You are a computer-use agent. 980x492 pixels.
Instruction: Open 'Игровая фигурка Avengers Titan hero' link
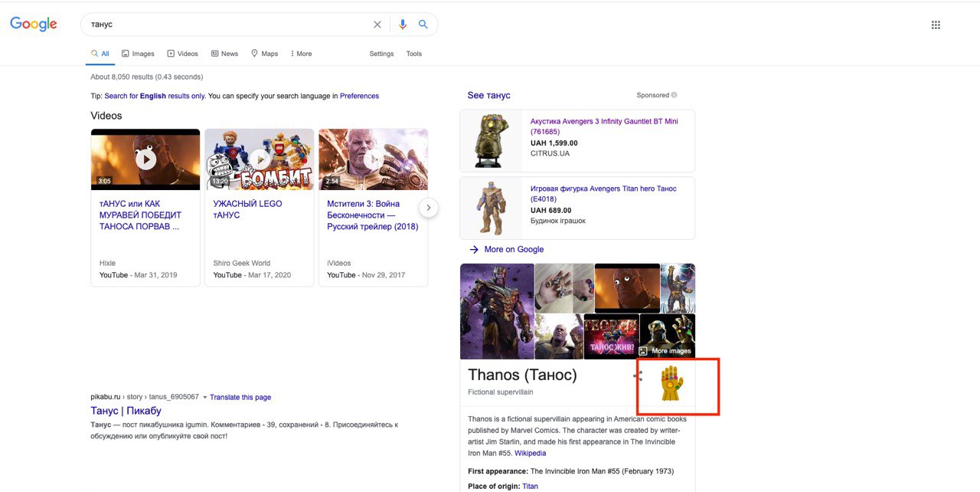[x=603, y=193]
